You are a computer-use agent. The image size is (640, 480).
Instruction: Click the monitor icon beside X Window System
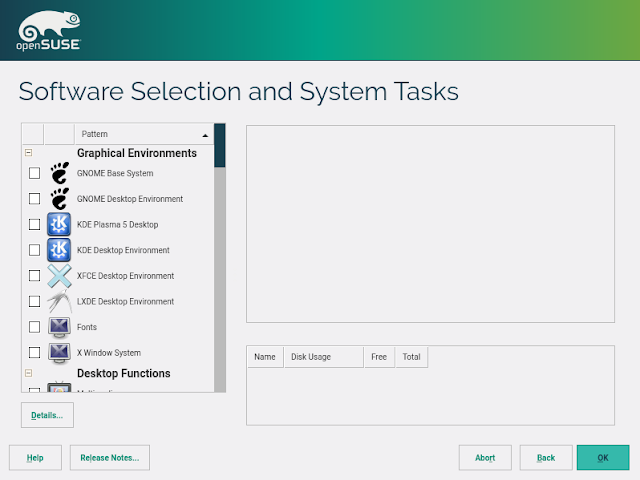tap(60, 353)
